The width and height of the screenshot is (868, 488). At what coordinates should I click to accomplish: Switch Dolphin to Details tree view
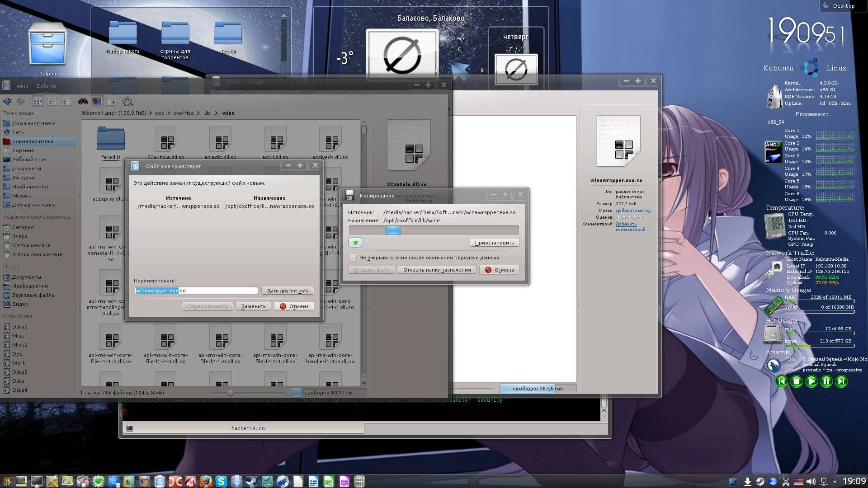pyautogui.click(x=66, y=101)
